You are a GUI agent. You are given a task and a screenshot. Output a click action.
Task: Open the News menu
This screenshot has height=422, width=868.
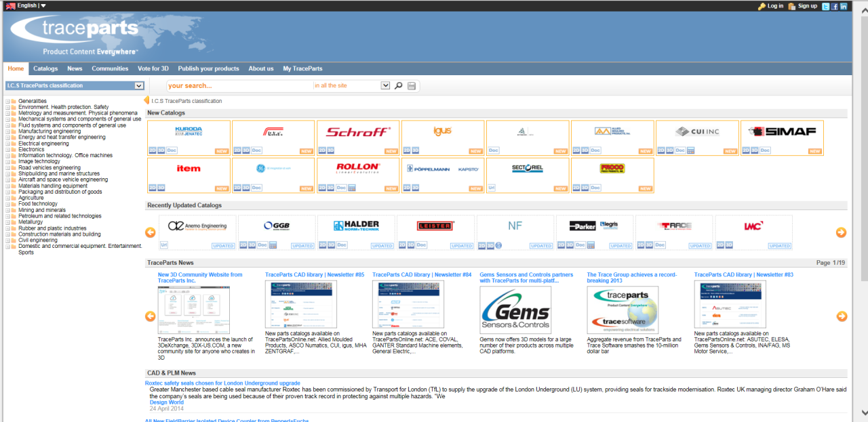coord(75,68)
